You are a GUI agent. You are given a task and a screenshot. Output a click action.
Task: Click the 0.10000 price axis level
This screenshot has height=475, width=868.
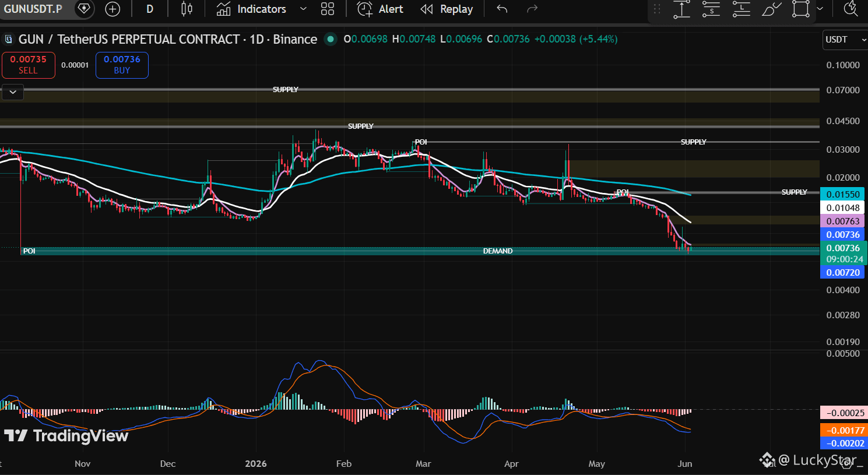coord(843,65)
